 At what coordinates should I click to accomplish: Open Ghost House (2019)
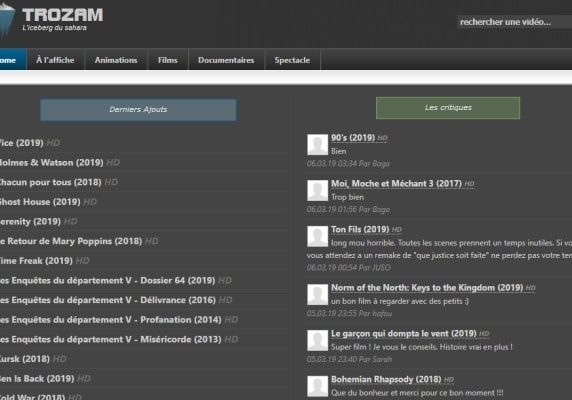(x=40, y=202)
